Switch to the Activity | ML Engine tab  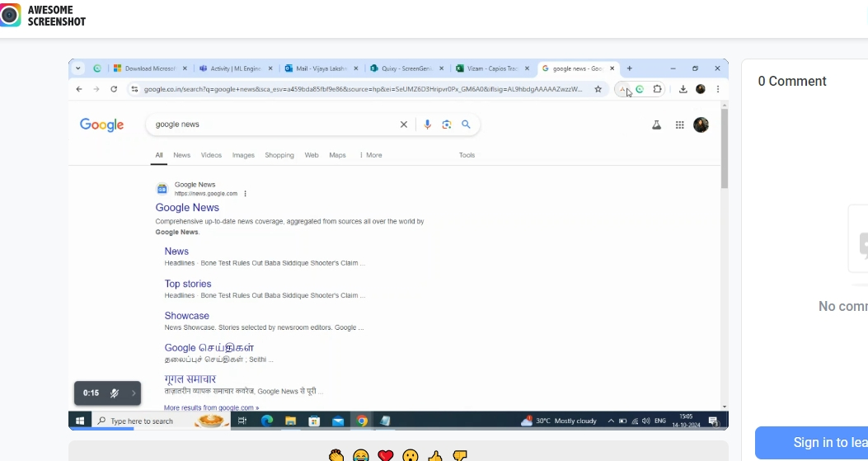click(235, 68)
